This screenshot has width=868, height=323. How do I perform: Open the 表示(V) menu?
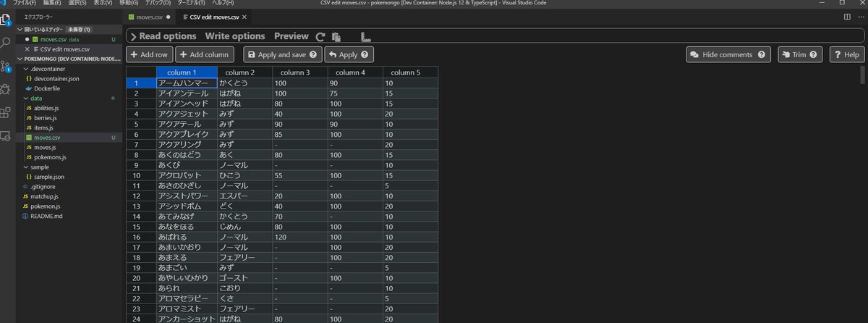pyautogui.click(x=103, y=3)
